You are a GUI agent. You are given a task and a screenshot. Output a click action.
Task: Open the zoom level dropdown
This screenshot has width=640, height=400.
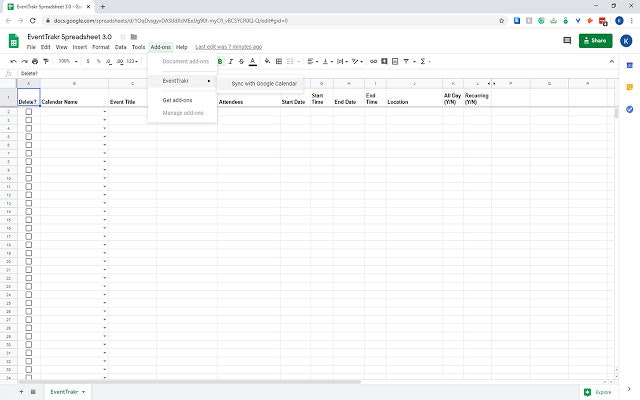(68, 61)
